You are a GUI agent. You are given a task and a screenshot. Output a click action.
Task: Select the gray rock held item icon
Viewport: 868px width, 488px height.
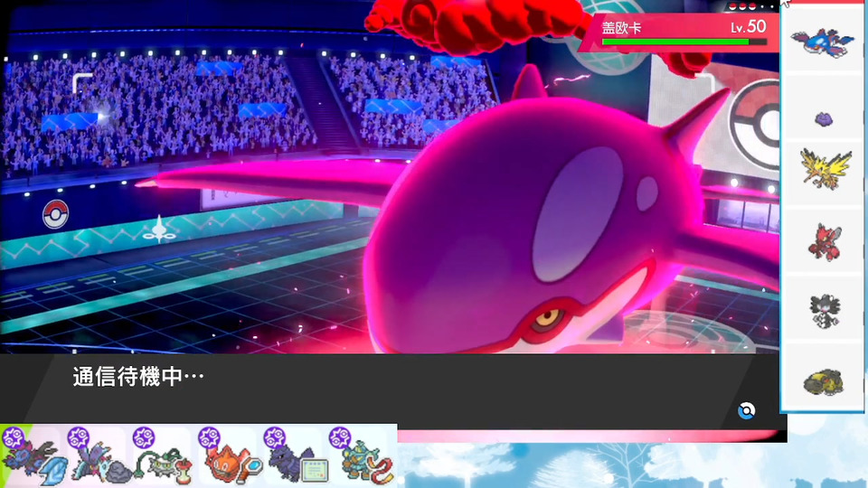[x=118, y=472]
